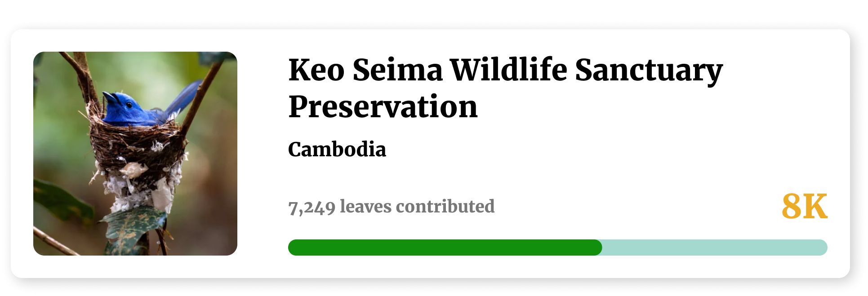Click the 7,249 leaves contributed text
This screenshot has height=296, width=868.
(391, 207)
